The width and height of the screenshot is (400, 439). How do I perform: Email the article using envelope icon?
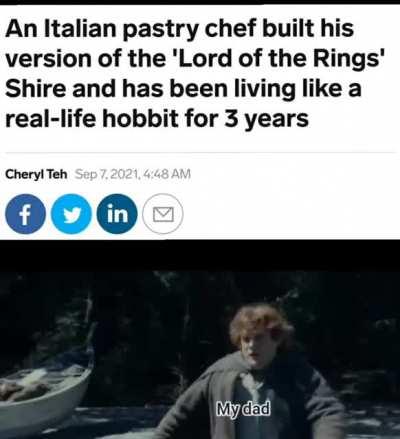coord(163,214)
